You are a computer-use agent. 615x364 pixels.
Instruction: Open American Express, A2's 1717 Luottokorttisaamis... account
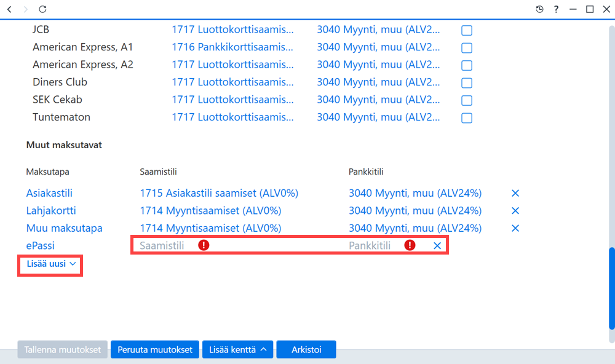pyautogui.click(x=232, y=65)
